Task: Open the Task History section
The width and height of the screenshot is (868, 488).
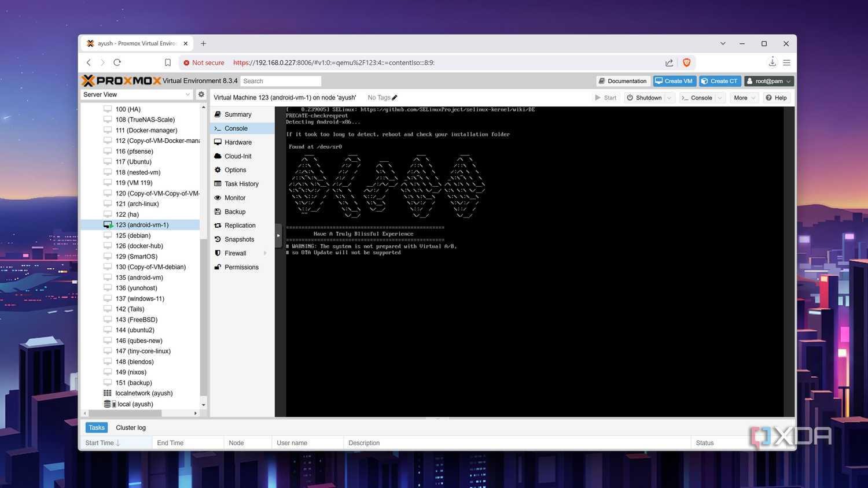Action: [242, 184]
